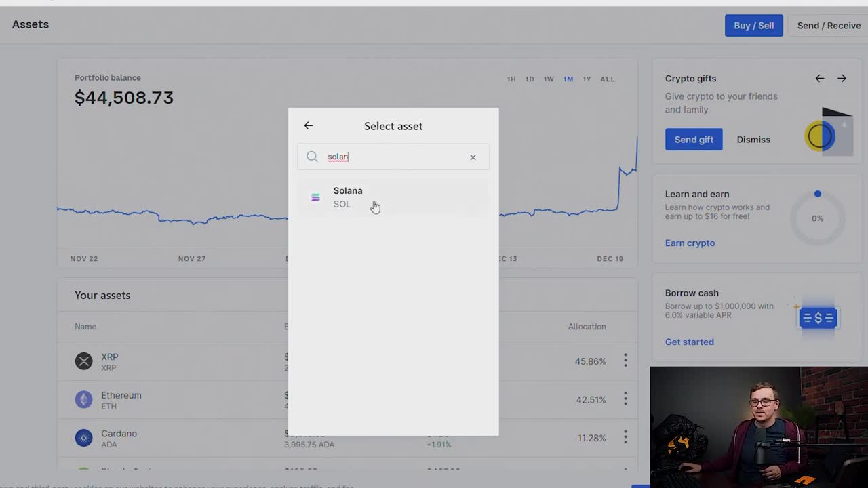Click the Borrow cash dollar illustration

pos(817,317)
